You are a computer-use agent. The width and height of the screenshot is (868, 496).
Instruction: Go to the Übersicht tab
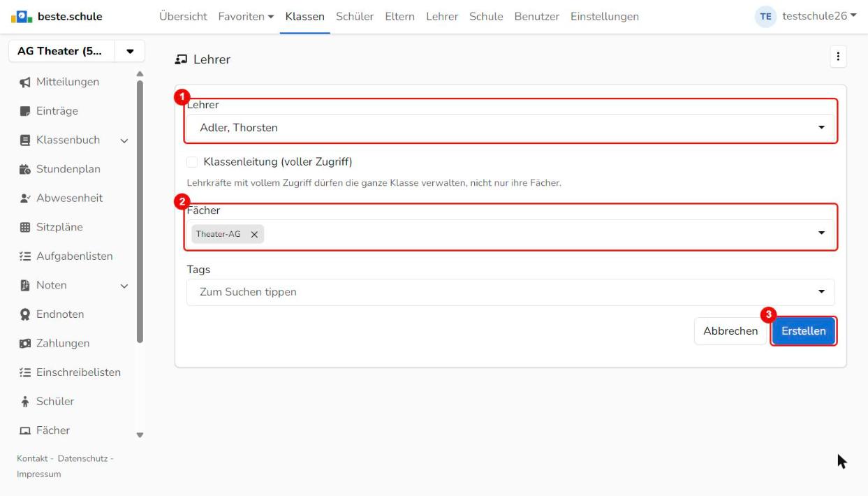coord(183,17)
